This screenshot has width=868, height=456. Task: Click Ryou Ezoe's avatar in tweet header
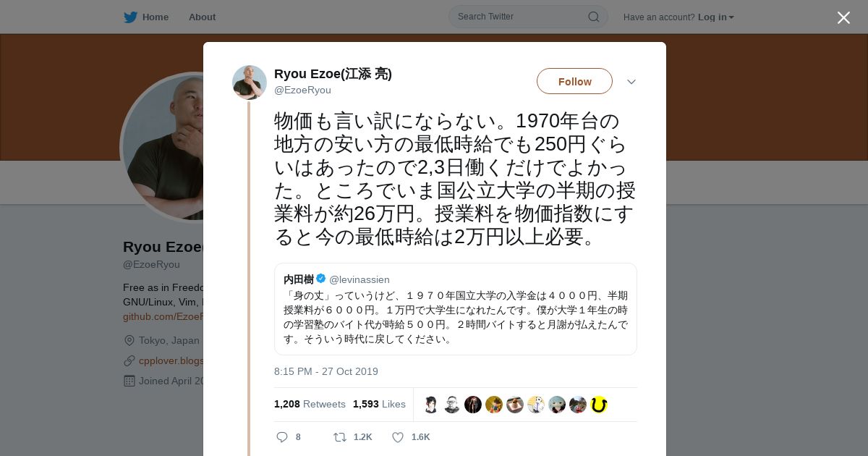[x=250, y=83]
